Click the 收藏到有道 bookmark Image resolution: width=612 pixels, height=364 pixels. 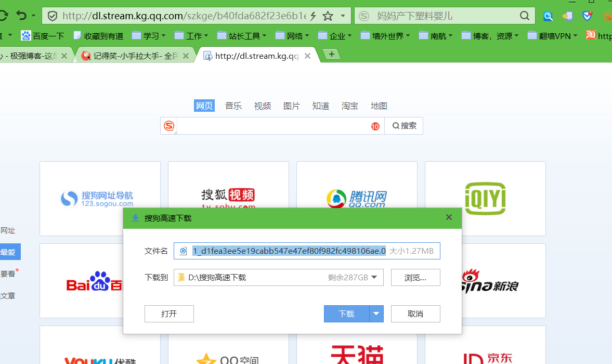coord(98,36)
